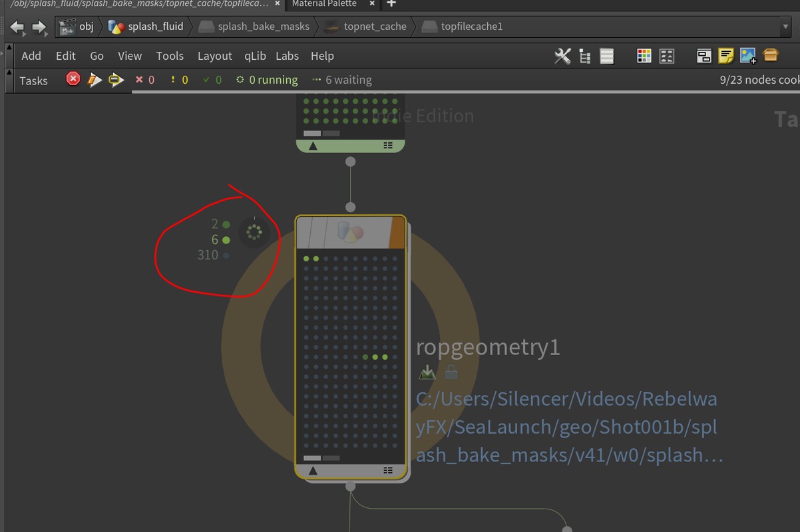The image size is (800, 532).
Task: Open the Help menu
Action: point(322,56)
